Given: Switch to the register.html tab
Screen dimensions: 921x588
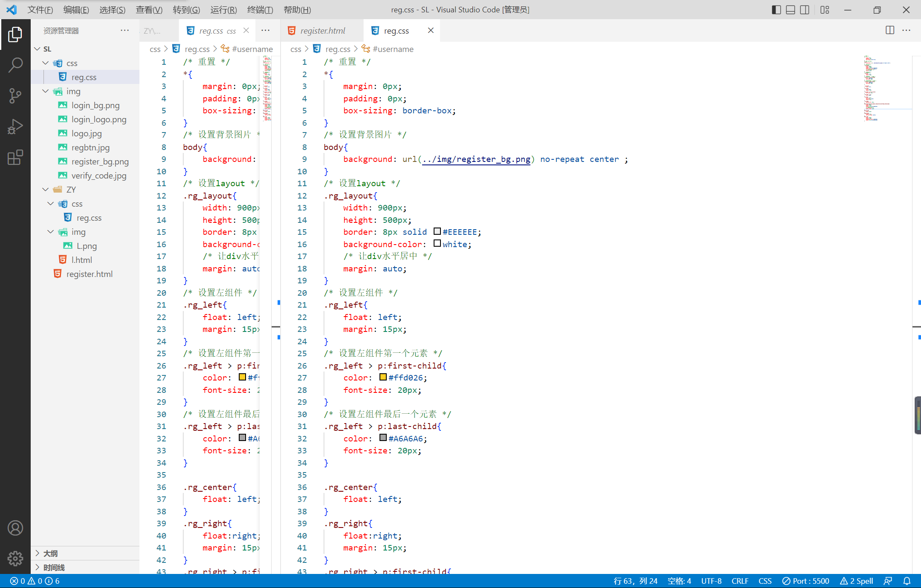Looking at the screenshot, I should (322, 31).
